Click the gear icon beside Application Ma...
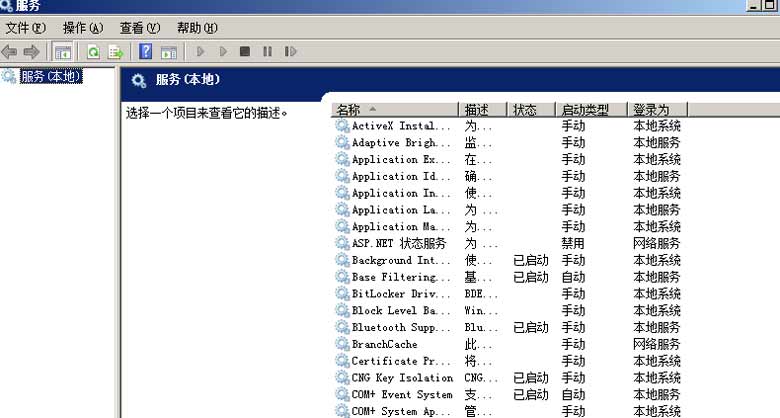Screen dimensions: 780x418 click(x=342, y=226)
